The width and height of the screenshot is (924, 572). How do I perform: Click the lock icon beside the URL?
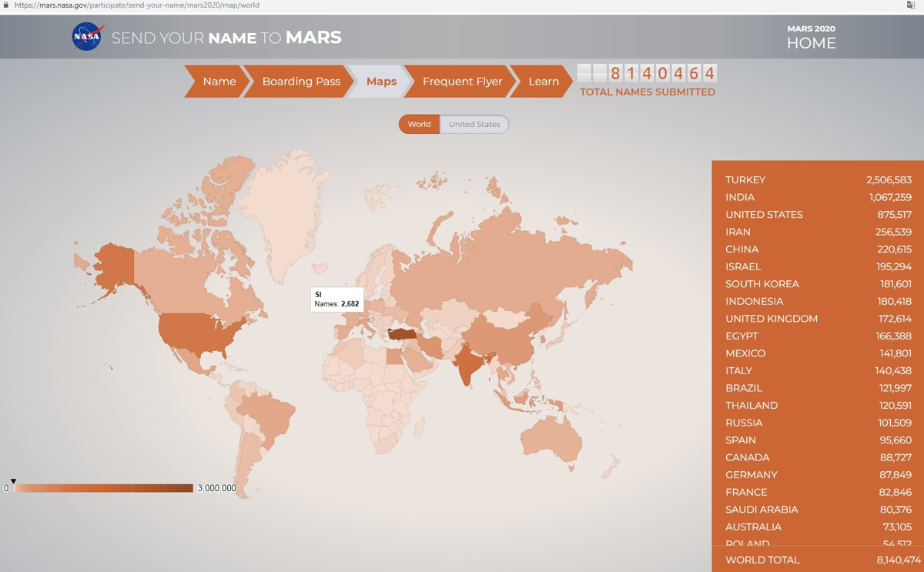tap(6, 5)
